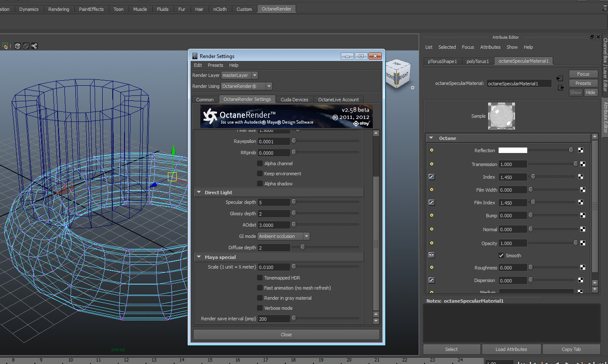Click the Specular depth input field
The width and height of the screenshot is (608, 364).
point(274,203)
